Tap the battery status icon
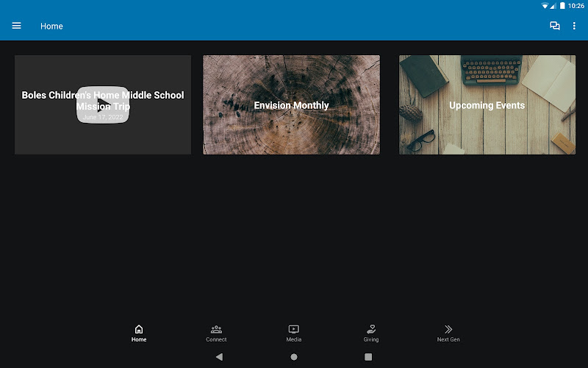 (x=562, y=6)
